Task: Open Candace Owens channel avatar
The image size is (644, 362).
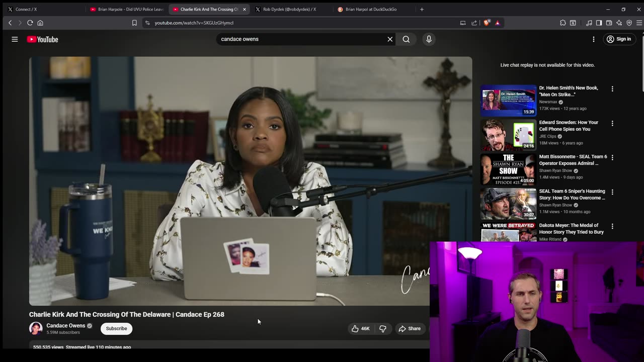Action: click(36, 328)
